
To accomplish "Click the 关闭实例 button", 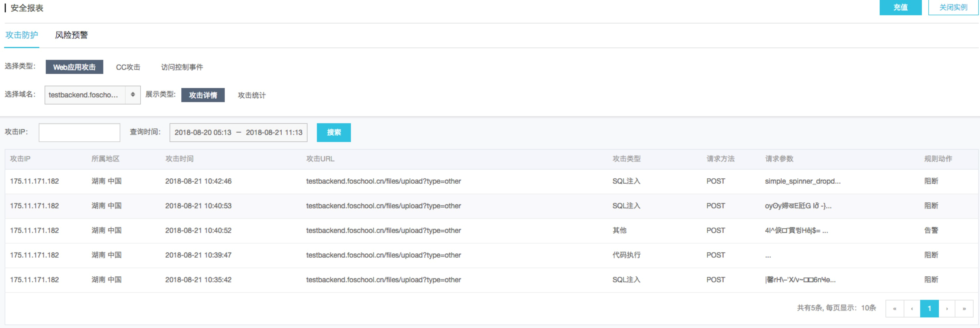I will coord(953,7).
